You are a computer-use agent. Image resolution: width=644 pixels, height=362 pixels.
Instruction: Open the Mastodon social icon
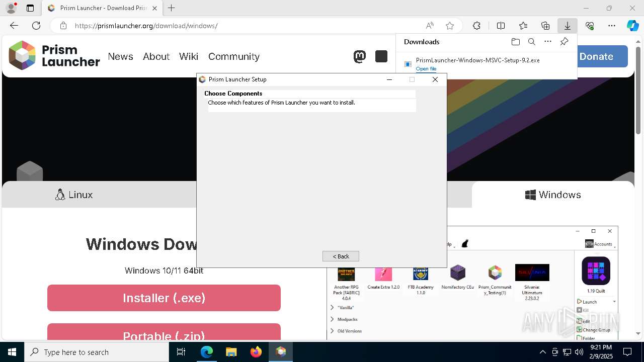[359, 56]
